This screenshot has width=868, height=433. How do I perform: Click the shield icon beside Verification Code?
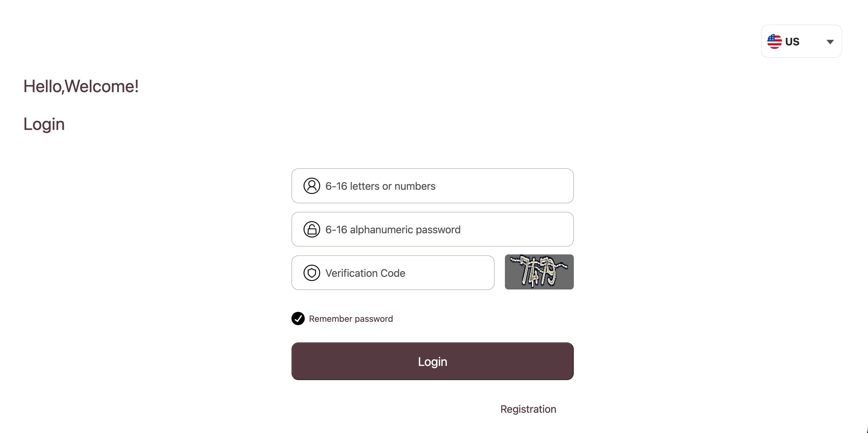pyautogui.click(x=312, y=273)
